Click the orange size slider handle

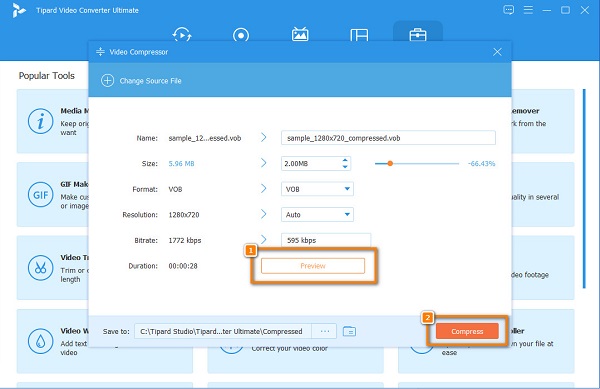[390, 163]
